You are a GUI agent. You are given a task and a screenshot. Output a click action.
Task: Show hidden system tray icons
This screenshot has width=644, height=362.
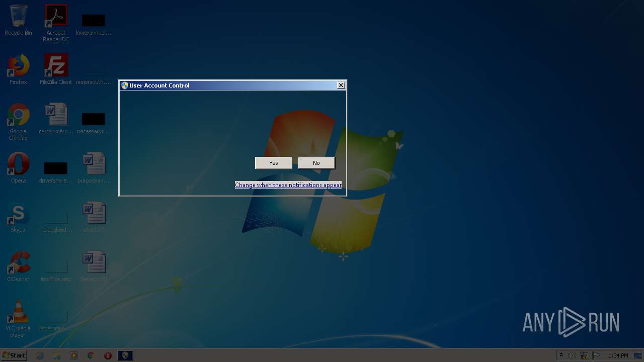coord(561,355)
